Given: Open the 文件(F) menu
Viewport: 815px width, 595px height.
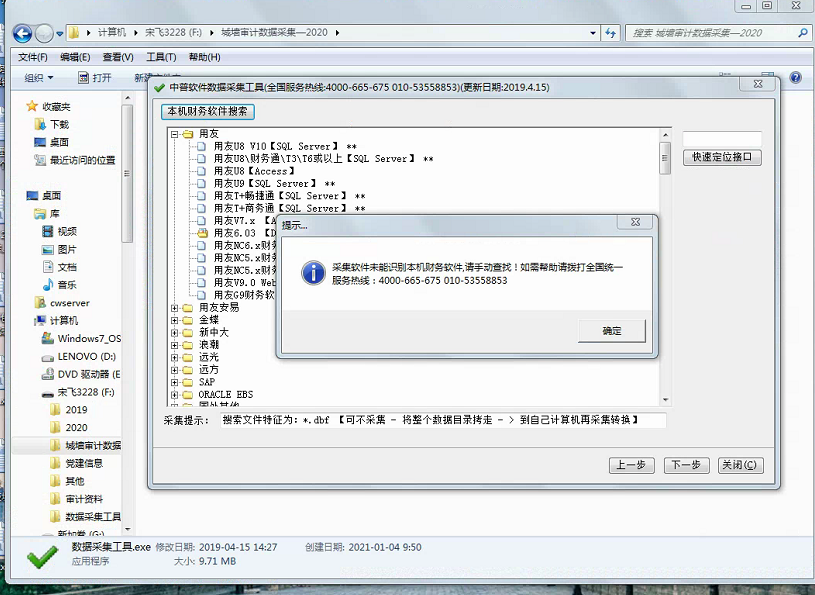Looking at the screenshot, I should coord(33,57).
